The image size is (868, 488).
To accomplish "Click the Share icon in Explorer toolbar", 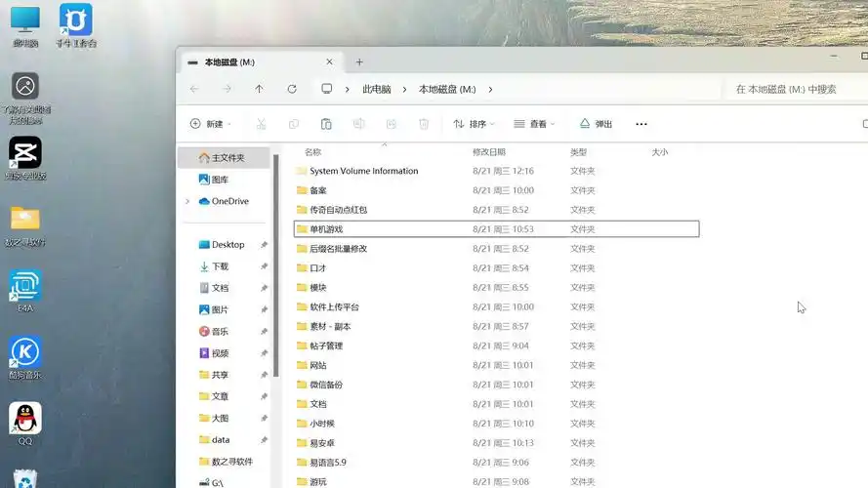I will (392, 124).
